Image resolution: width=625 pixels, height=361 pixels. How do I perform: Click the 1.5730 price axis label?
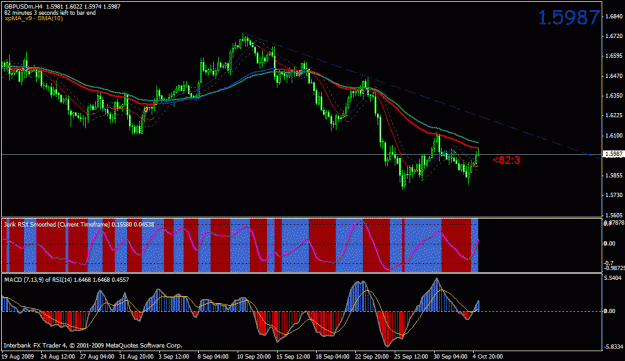[614, 195]
